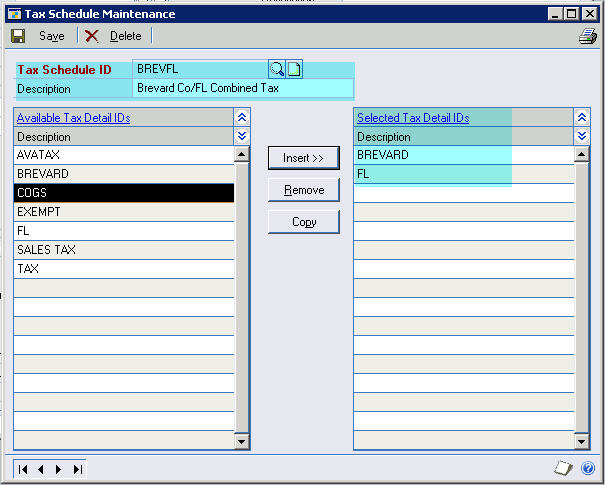Select TAX in the available list
The width and height of the screenshot is (605, 485).
pos(124,269)
